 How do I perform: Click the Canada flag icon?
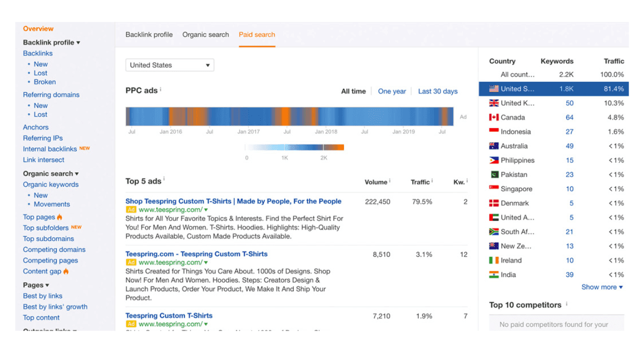click(x=494, y=117)
